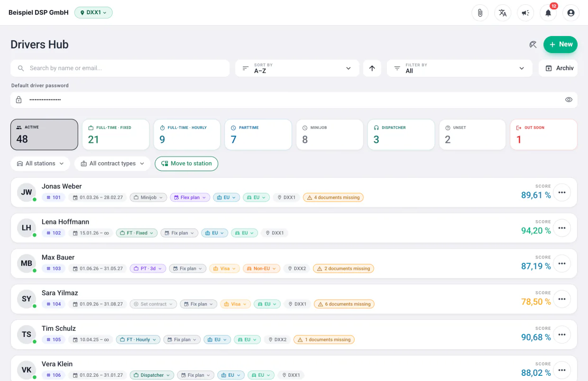The width and height of the screenshot is (588, 381).
Task: Select the Dispatcher card
Action: 401,135
